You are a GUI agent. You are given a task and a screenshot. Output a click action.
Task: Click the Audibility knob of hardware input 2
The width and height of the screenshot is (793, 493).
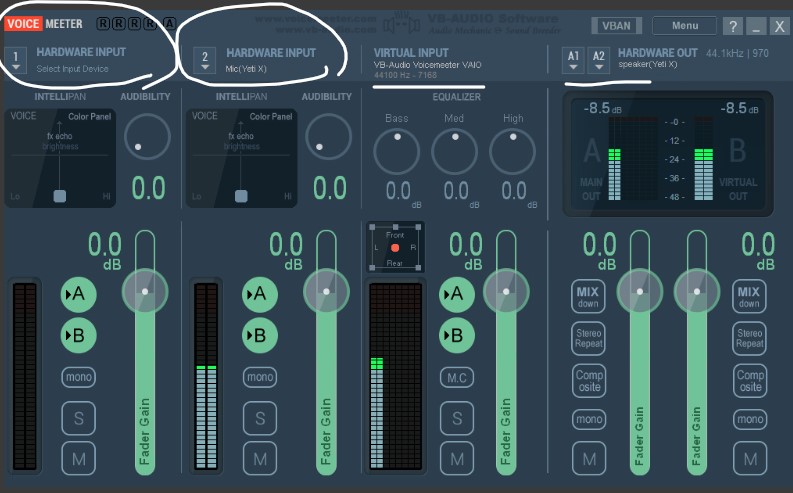coord(328,137)
